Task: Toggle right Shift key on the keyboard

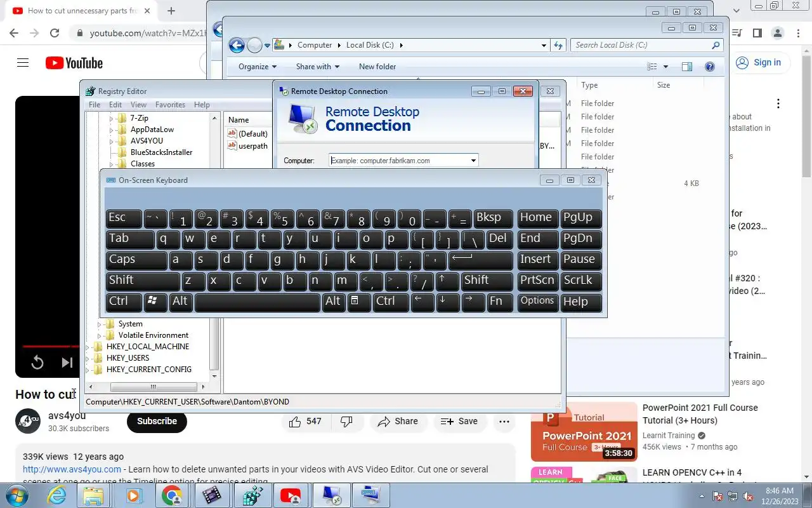Action: pos(487,280)
